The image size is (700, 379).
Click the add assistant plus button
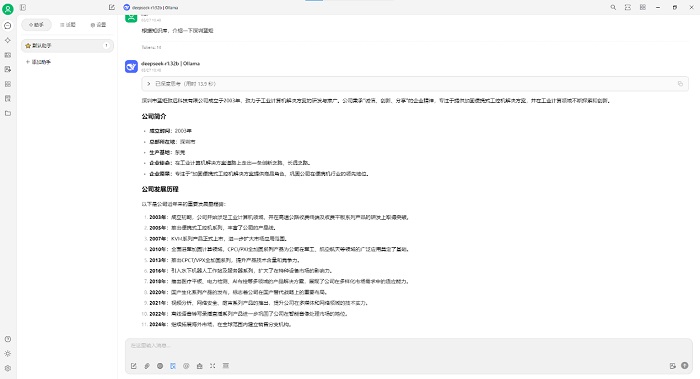(38, 62)
